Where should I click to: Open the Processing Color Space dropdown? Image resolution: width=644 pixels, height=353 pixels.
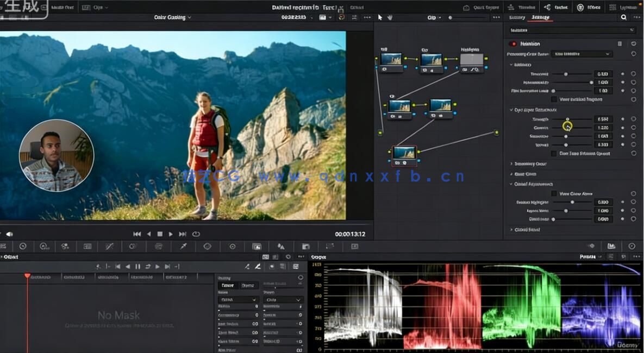click(581, 54)
